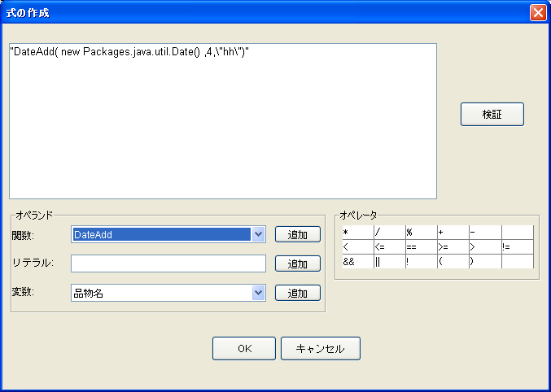This screenshot has height=392, width=551.
Task: Insert the <= operator
Action: [x=390, y=247]
